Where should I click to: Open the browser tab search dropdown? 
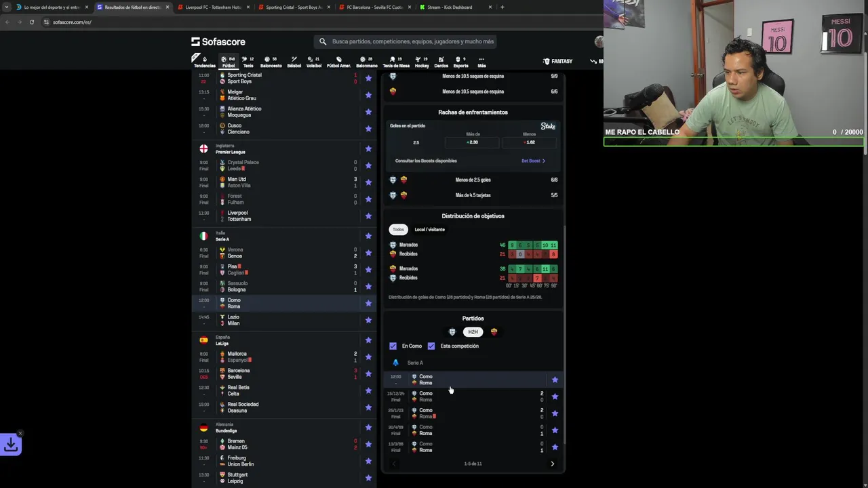pos(7,7)
